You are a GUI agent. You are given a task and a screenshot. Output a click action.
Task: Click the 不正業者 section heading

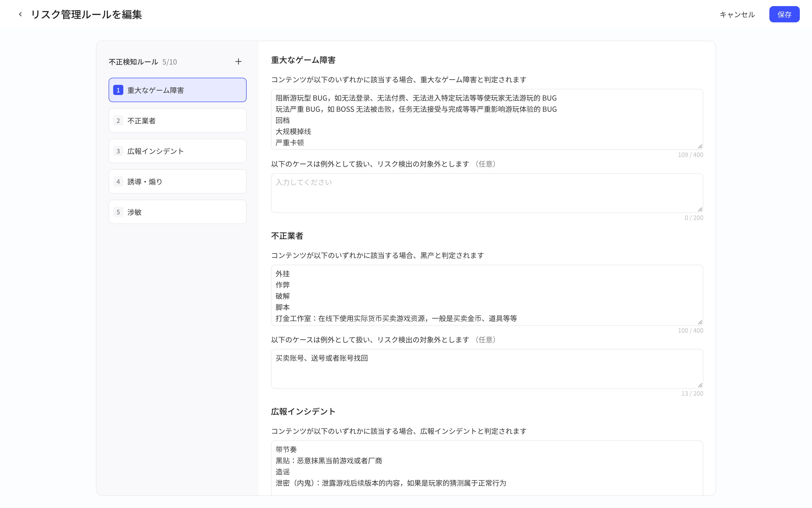tap(287, 236)
